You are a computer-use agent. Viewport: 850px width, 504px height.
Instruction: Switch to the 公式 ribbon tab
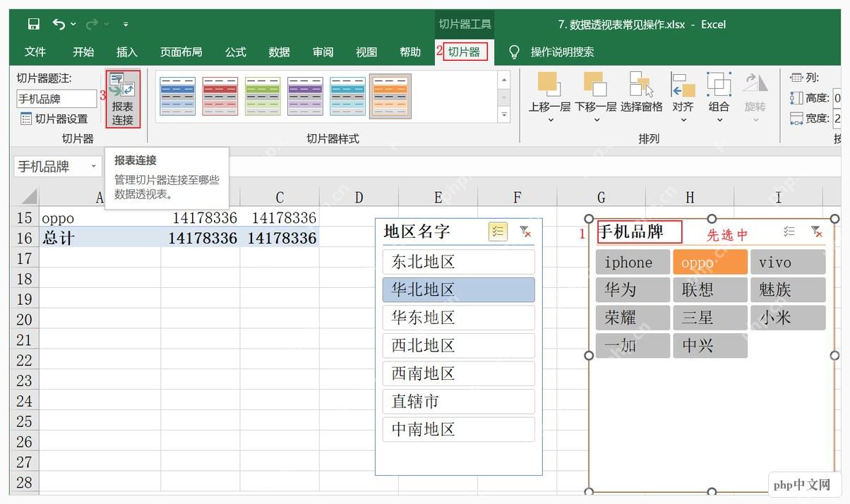236,52
